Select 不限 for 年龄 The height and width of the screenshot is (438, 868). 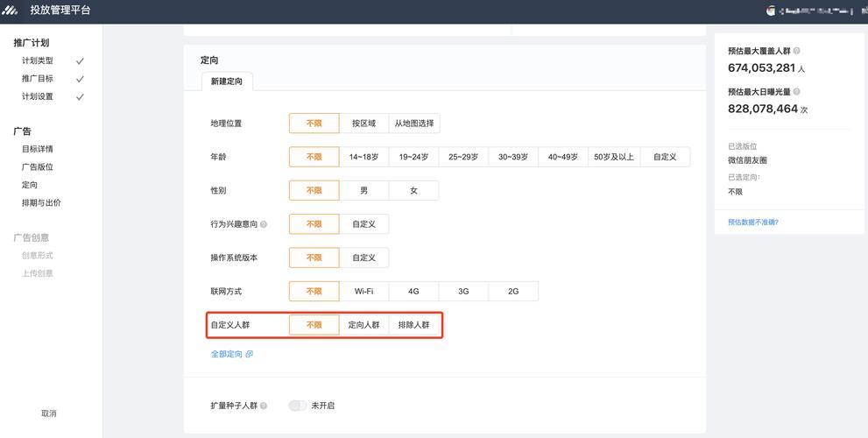pyautogui.click(x=314, y=158)
